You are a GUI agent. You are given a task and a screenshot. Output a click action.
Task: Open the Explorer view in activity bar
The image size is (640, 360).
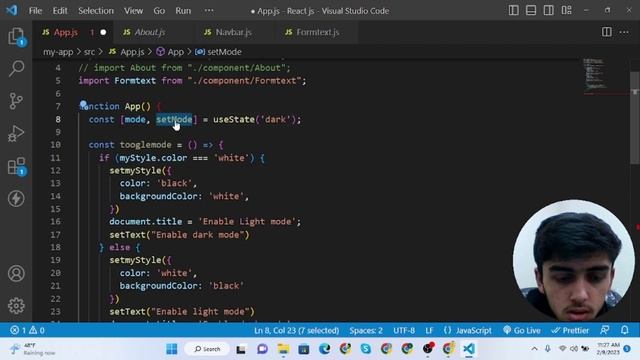pos(16,36)
